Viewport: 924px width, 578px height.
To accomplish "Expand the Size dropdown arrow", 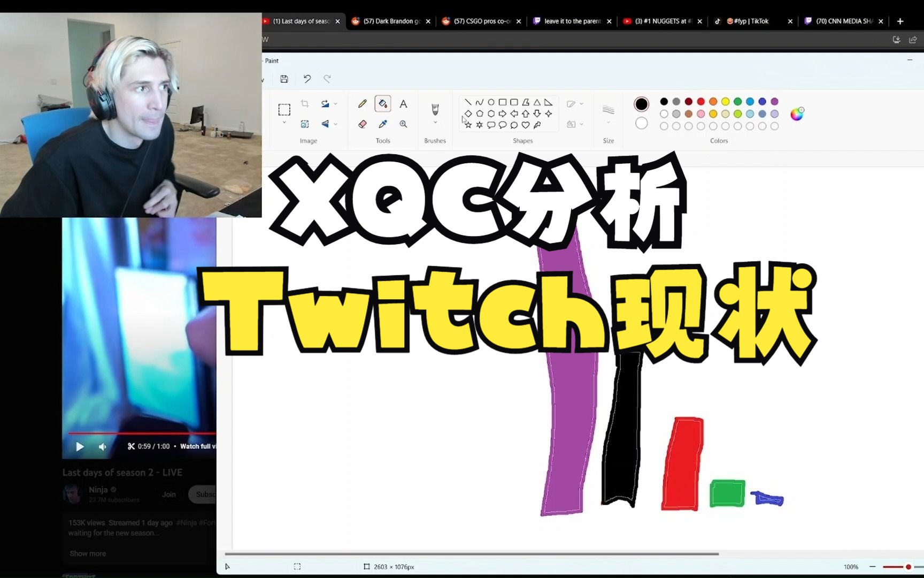I will coord(609,123).
